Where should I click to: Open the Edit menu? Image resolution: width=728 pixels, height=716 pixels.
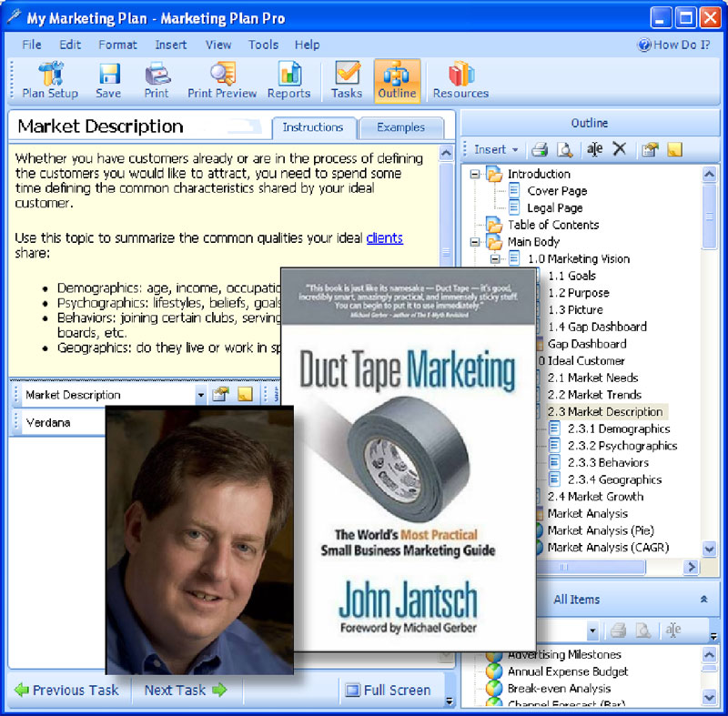(70, 45)
